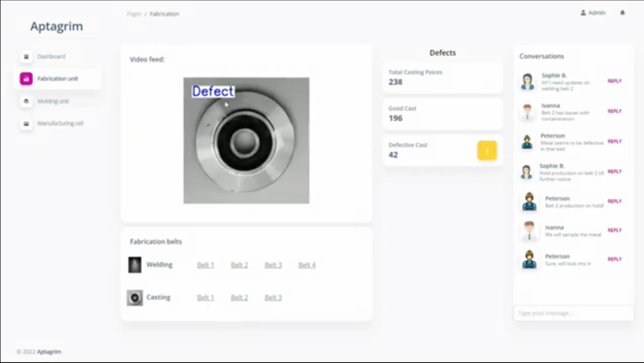Click Peterson avatar for will look into it
This screenshot has width=644, height=363.
[x=529, y=259]
